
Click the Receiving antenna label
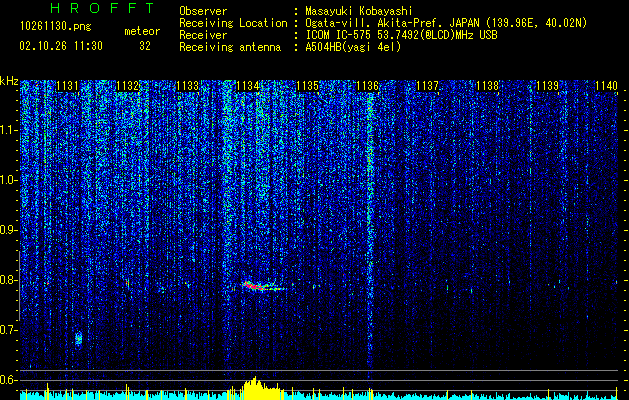(x=230, y=47)
